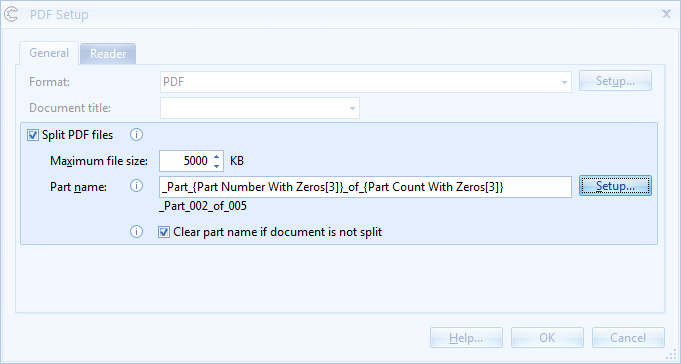
Task: Expand the Document title dropdown
Action: pyautogui.click(x=352, y=108)
